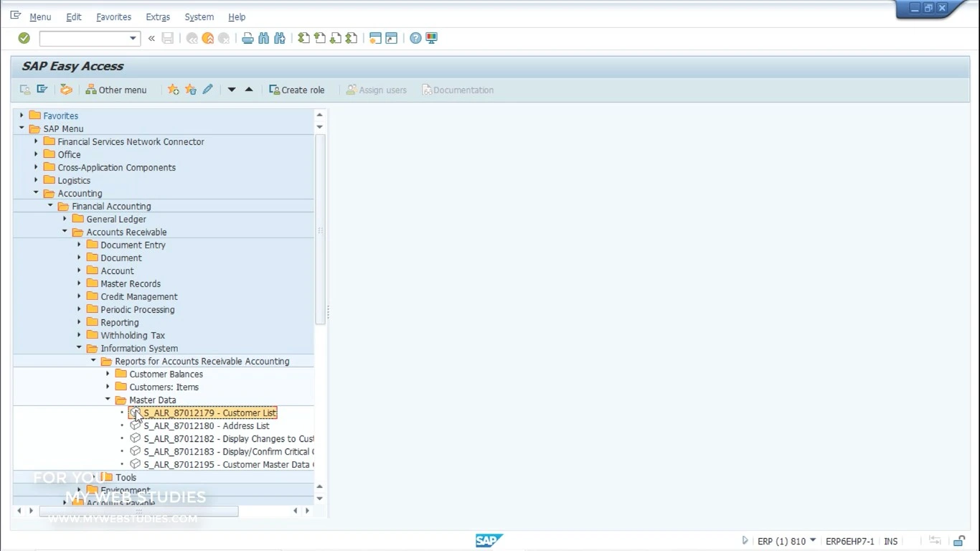This screenshot has width=980, height=551.
Task: Click the Customize Local Layout monitor icon
Action: [x=431, y=38]
